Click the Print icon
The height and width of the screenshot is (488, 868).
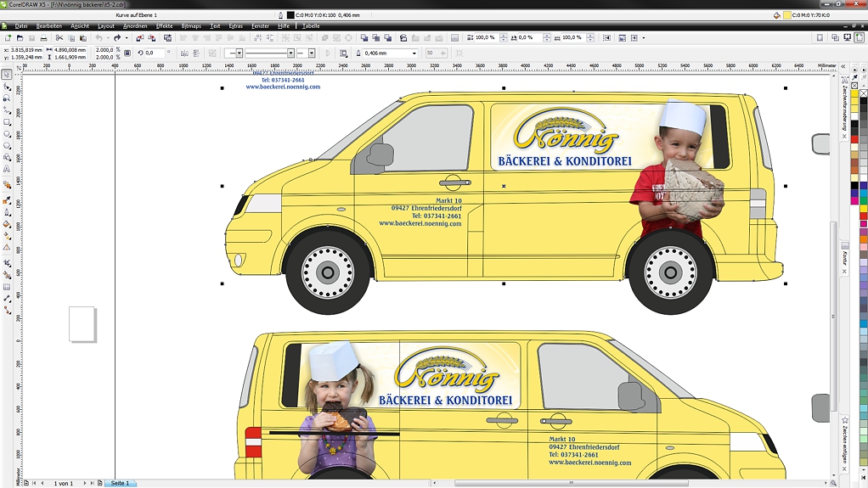[43, 38]
